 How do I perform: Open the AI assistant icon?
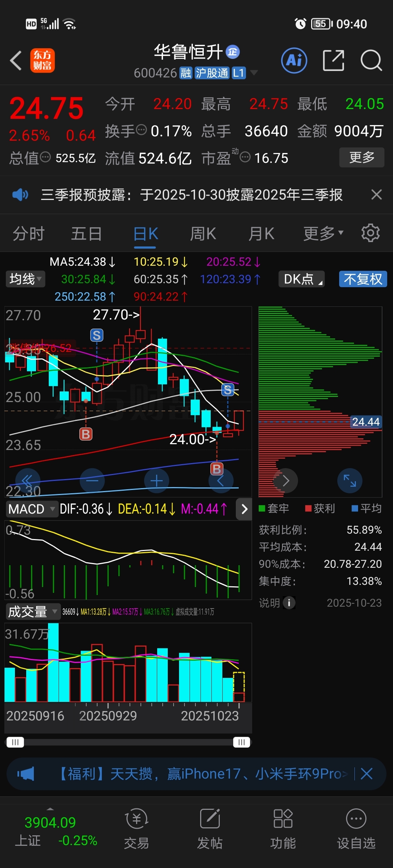click(294, 60)
